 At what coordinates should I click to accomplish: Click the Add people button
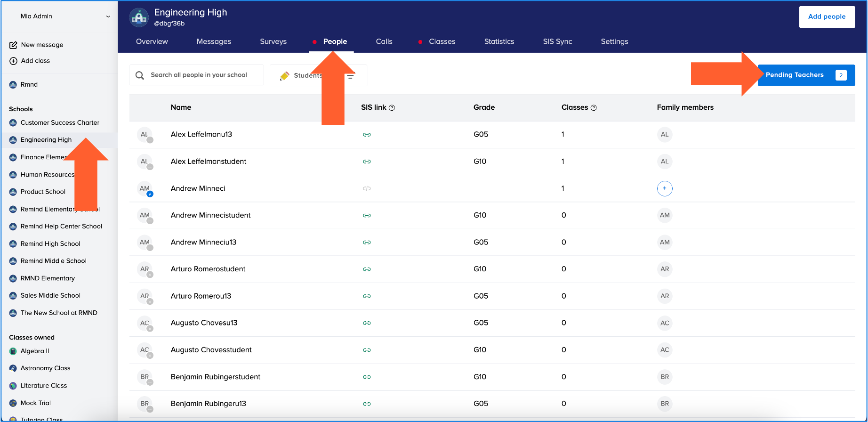827,17
